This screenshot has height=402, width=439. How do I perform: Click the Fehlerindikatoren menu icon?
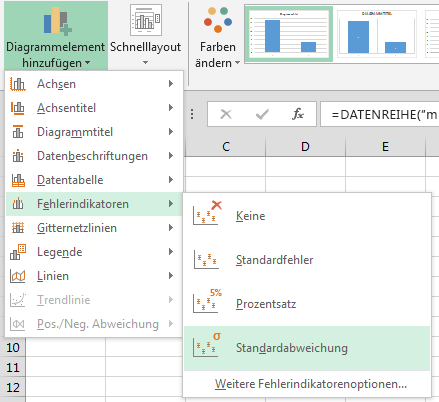18,204
